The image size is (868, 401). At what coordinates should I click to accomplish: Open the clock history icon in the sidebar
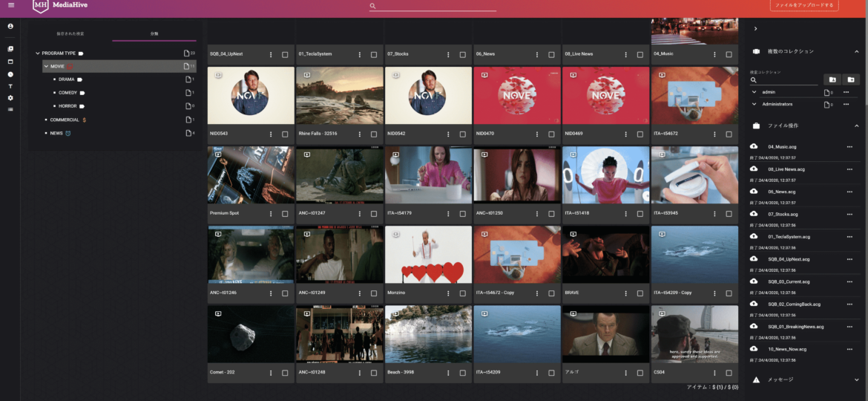pos(10,74)
